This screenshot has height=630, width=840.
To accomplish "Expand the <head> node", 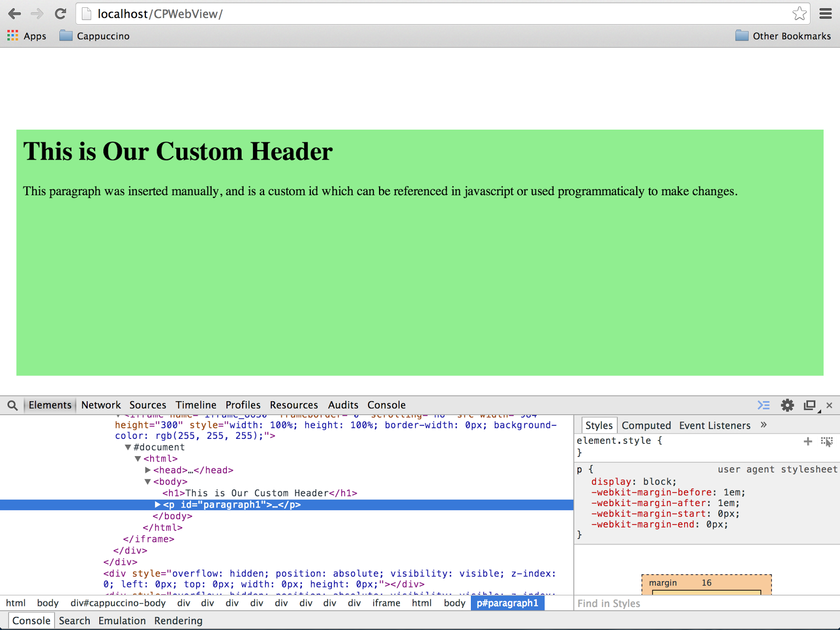I will (148, 470).
